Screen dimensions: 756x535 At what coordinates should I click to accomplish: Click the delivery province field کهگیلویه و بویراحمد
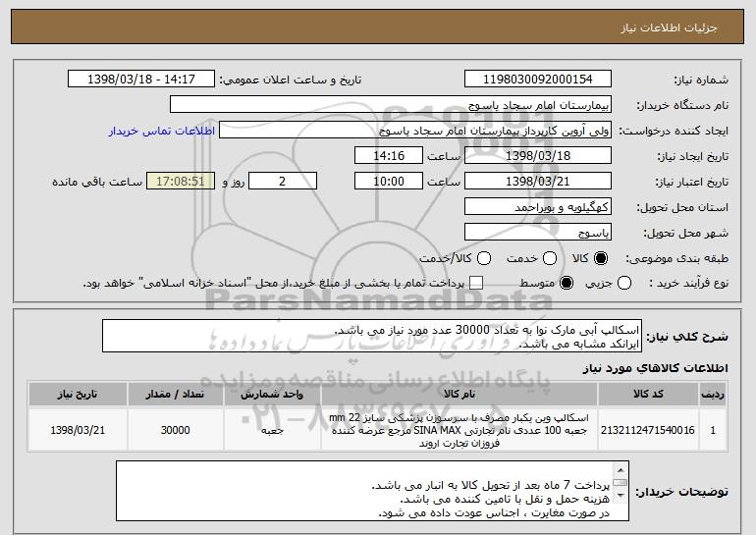pyautogui.click(x=538, y=207)
